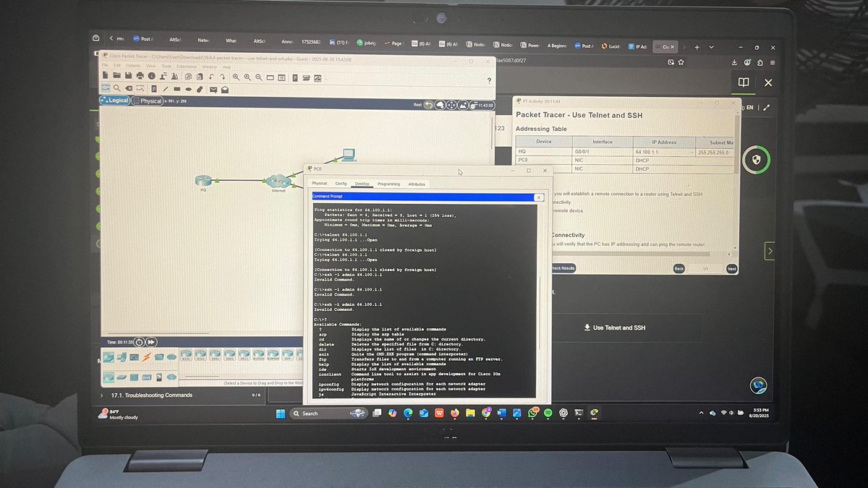Click the Open folder icon in Packet Tracer toolbar
This screenshot has height=488, width=868.
click(117, 76)
